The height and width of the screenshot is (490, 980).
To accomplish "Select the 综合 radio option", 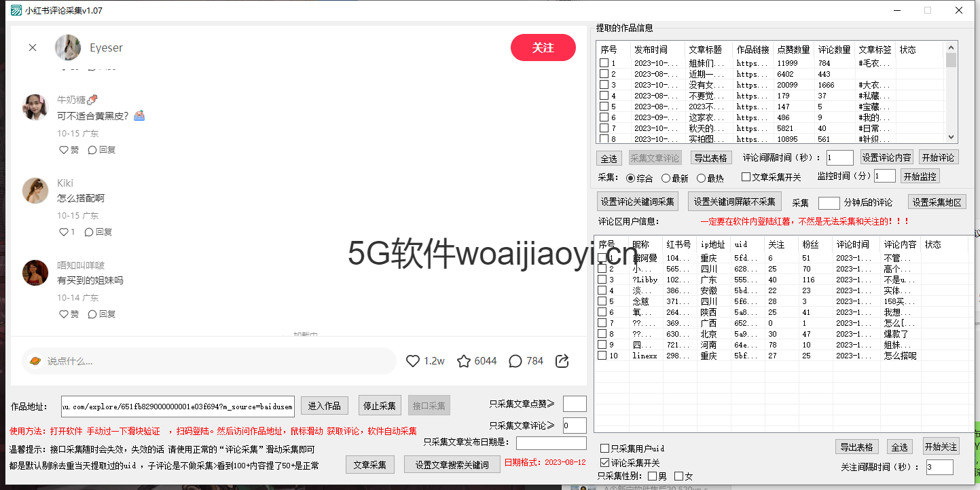I will (x=631, y=178).
